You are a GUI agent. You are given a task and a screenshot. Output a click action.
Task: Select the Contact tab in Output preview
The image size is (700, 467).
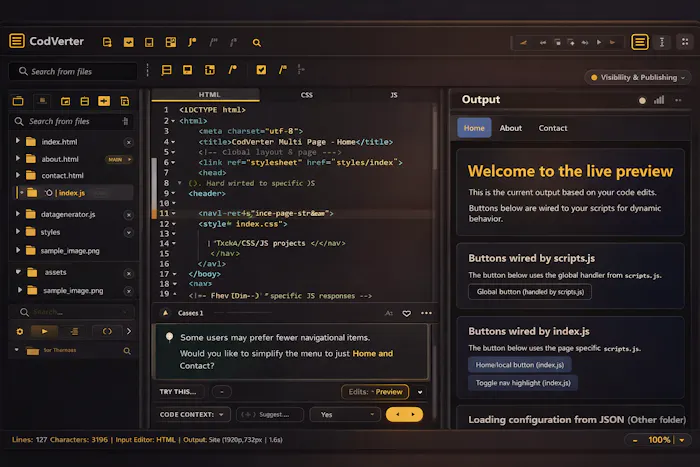(x=553, y=128)
